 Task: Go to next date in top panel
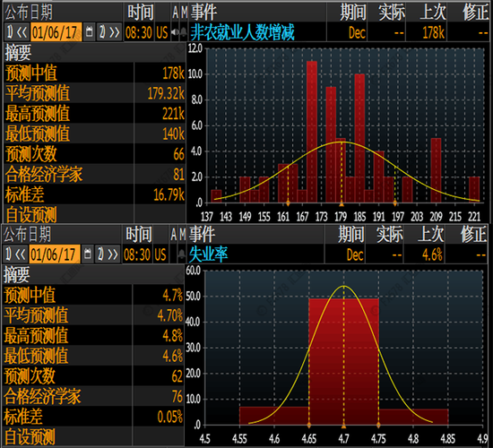click(109, 31)
